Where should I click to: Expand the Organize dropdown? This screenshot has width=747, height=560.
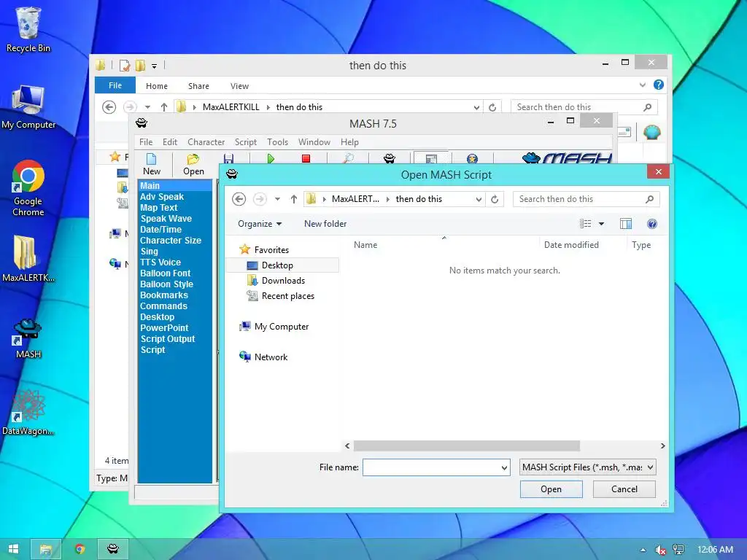pyautogui.click(x=260, y=224)
